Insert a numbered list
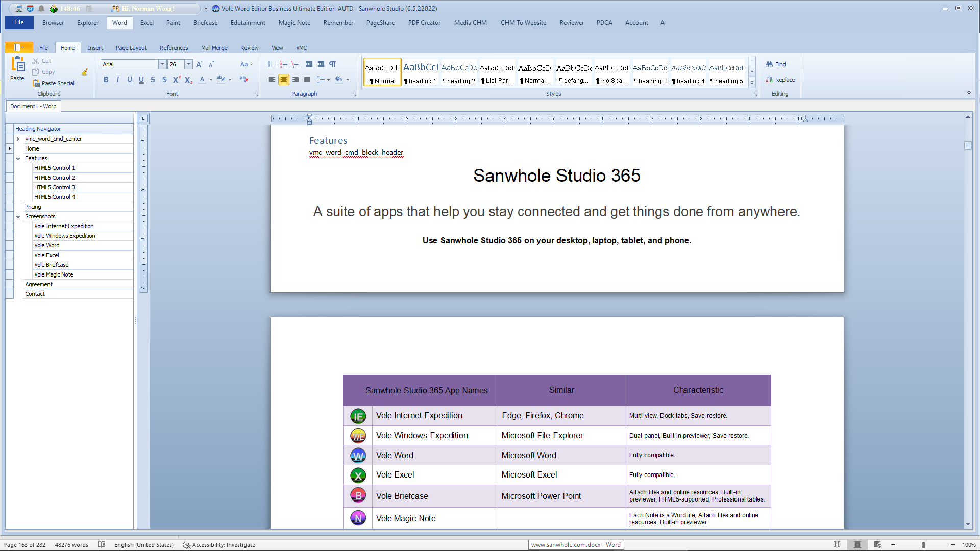Viewport: 980px width, 551px height. 284,64
